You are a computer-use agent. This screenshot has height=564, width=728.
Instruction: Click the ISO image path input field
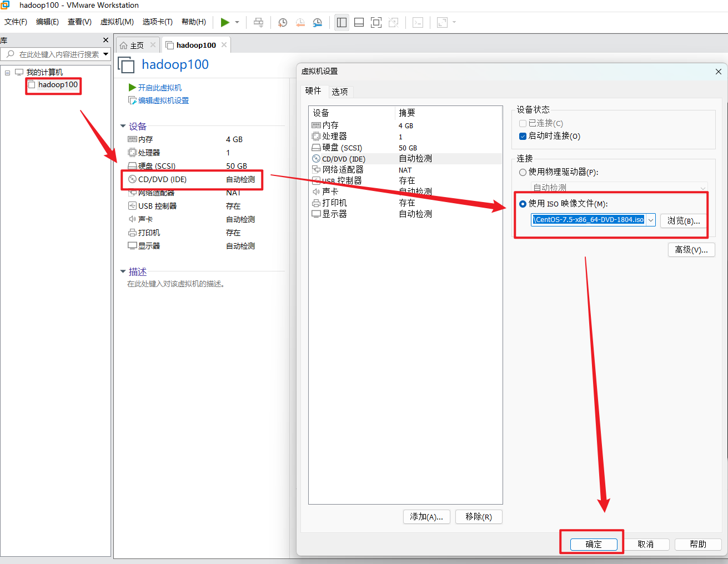pos(588,220)
